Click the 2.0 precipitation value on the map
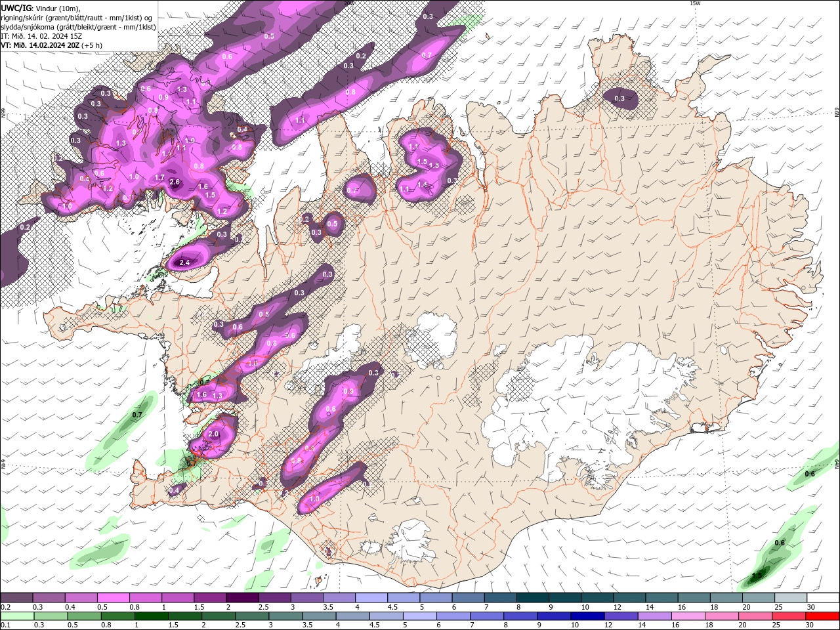 click(x=213, y=434)
